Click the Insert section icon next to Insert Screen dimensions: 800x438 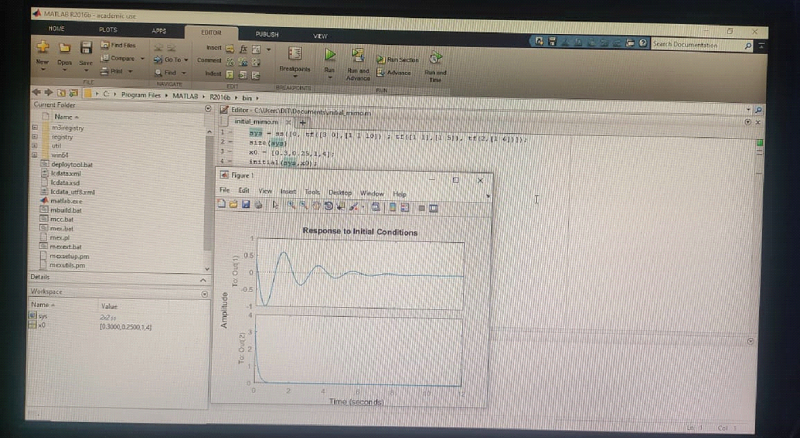click(230, 49)
